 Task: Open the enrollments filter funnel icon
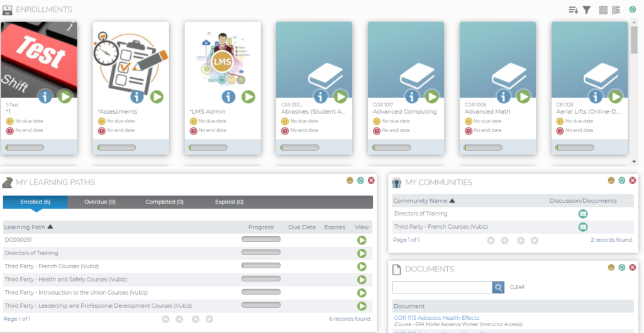pyautogui.click(x=587, y=10)
